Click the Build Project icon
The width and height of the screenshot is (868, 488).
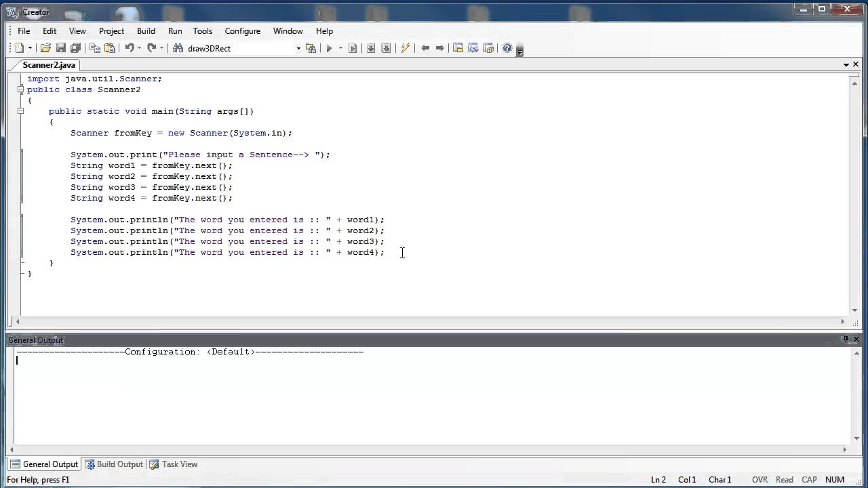[371, 48]
